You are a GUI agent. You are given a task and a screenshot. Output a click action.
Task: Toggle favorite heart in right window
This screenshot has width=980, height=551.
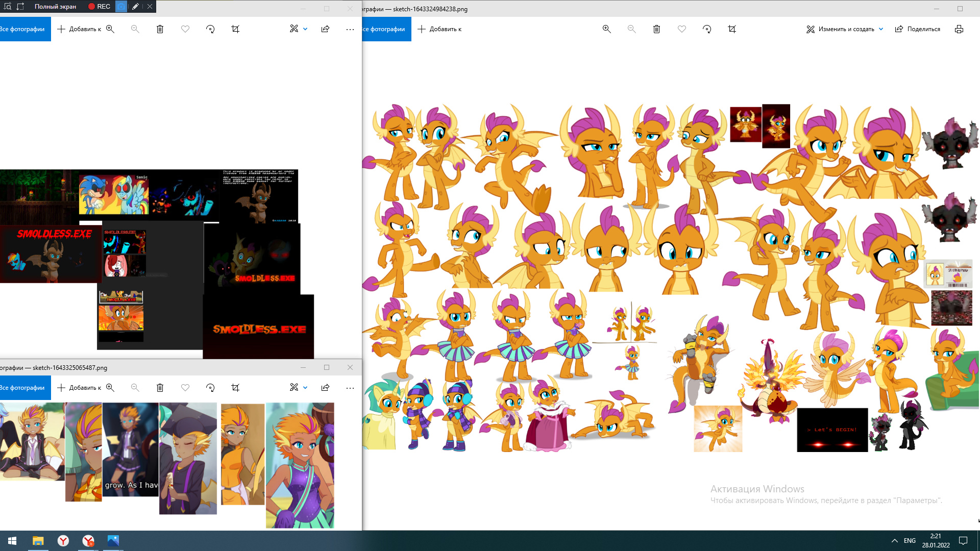pos(681,29)
